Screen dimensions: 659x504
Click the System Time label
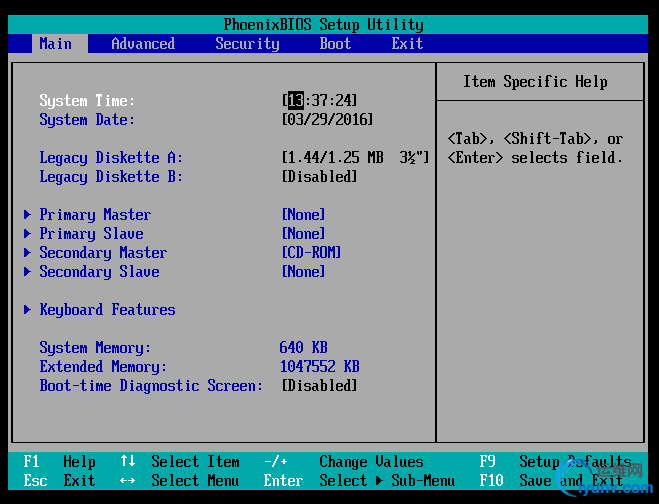(87, 100)
